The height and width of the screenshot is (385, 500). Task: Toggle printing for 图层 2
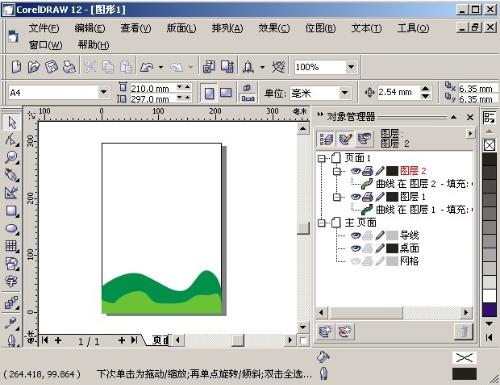pyautogui.click(x=368, y=171)
